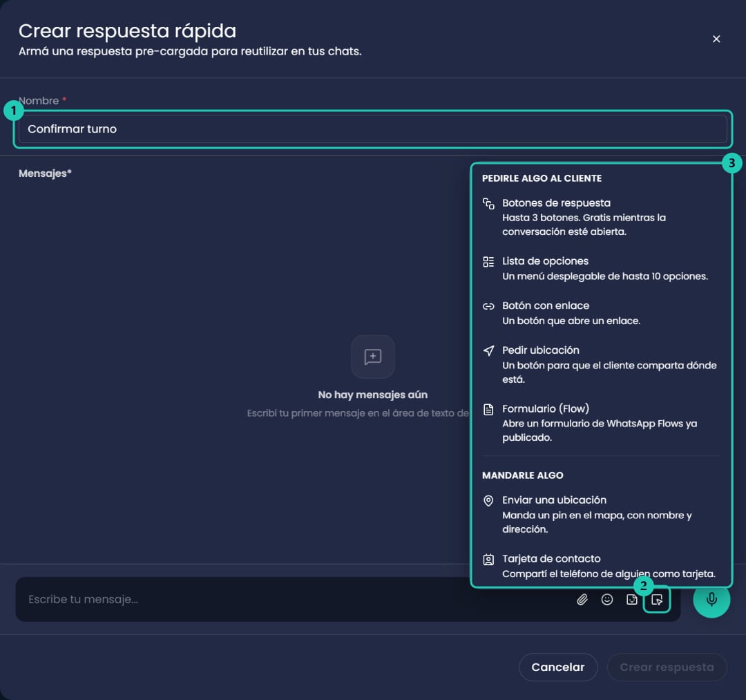Image resolution: width=746 pixels, height=700 pixels.
Task: Click the Formulario (Flow) document icon
Action: (x=488, y=409)
